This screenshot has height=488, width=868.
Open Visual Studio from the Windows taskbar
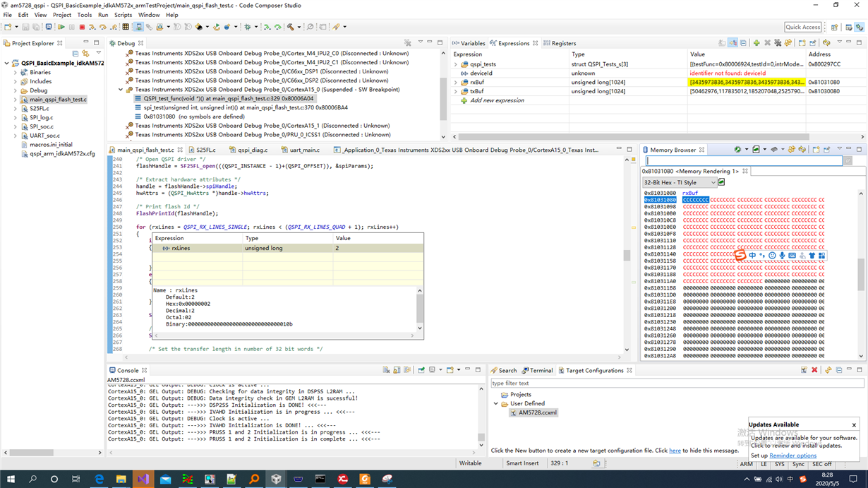click(x=143, y=479)
